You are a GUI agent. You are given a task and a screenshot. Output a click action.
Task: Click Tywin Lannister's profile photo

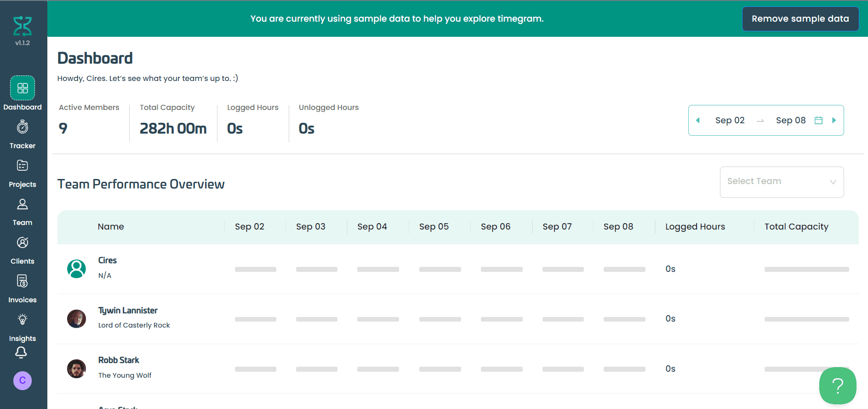76,318
